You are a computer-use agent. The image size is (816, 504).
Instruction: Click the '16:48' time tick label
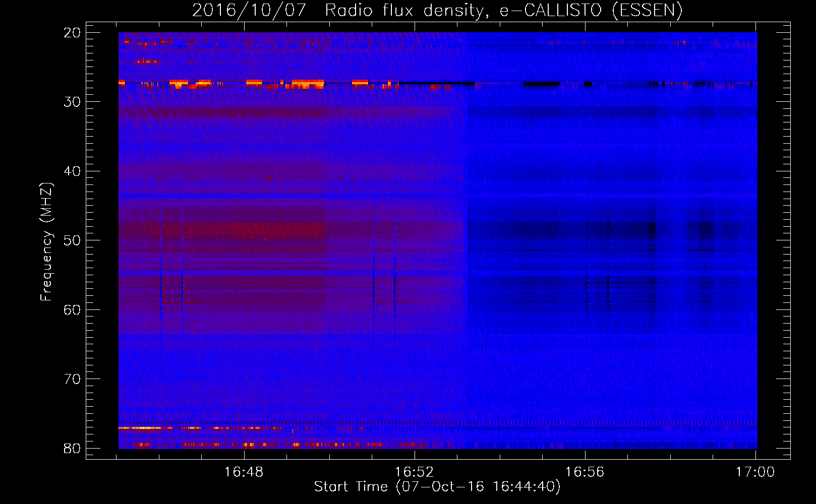pyautogui.click(x=244, y=472)
